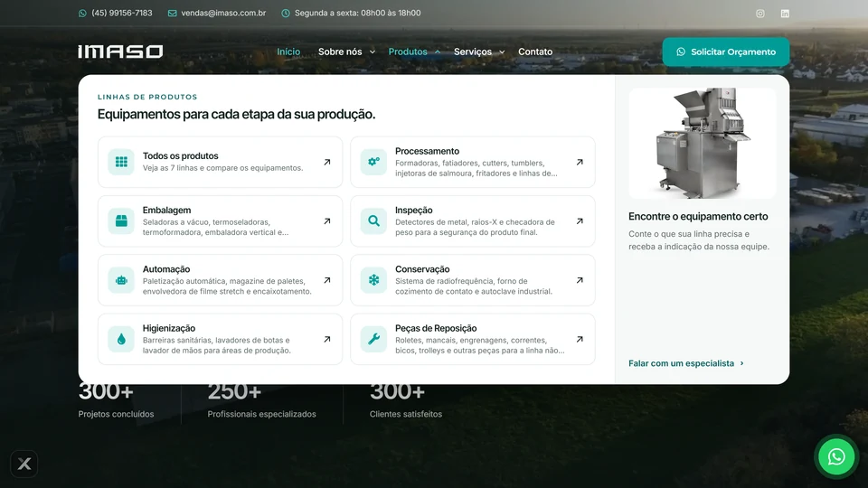This screenshot has width=868, height=488.
Task: Click the machine equipment image thumbnail
Action: [702, 144]
